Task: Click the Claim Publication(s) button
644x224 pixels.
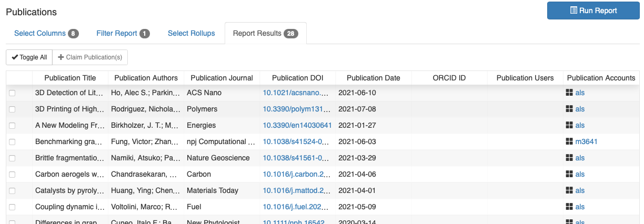Action: [90, 57]
